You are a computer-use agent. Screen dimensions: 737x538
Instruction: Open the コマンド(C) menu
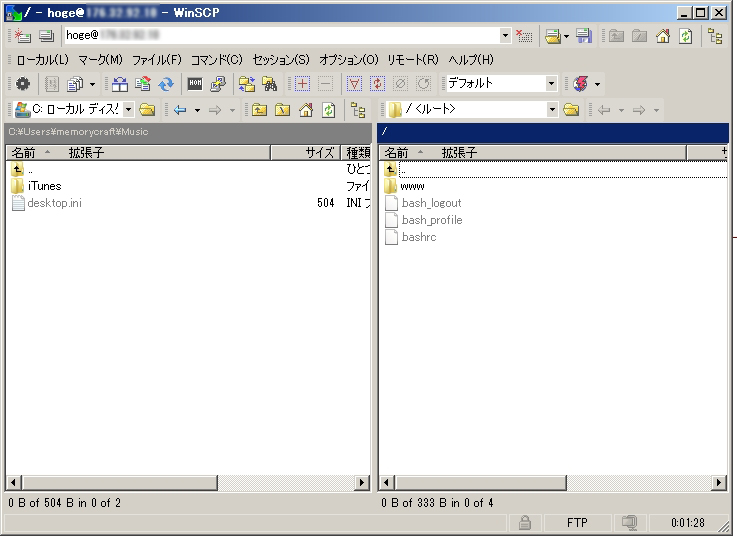coord(217,60)
